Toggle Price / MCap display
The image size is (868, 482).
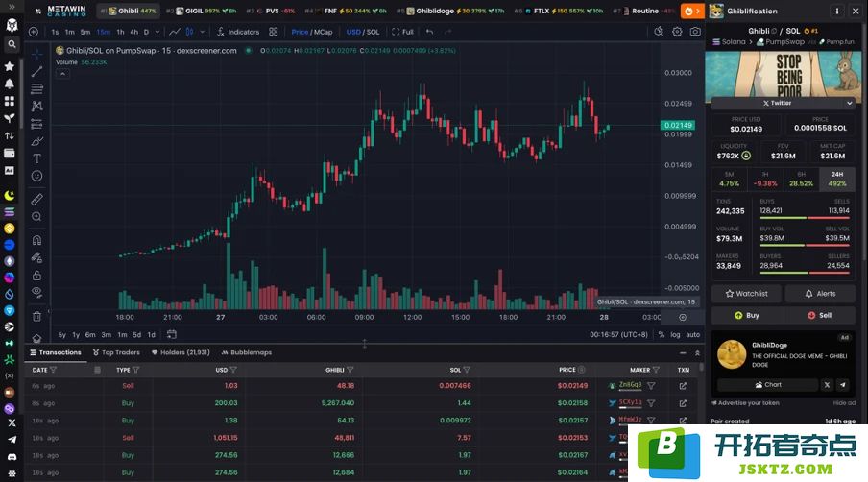pos(312,32)
